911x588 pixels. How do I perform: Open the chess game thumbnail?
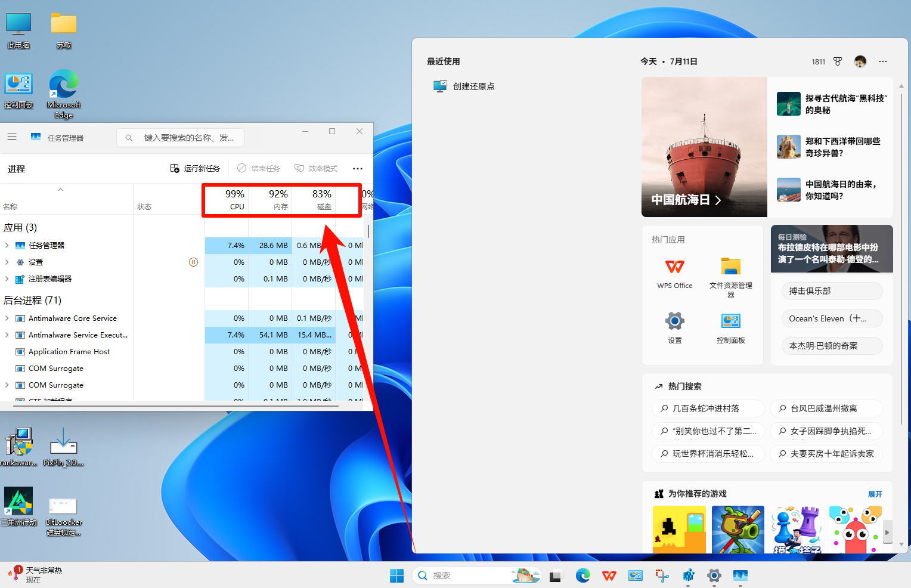(x=797, y=530)
